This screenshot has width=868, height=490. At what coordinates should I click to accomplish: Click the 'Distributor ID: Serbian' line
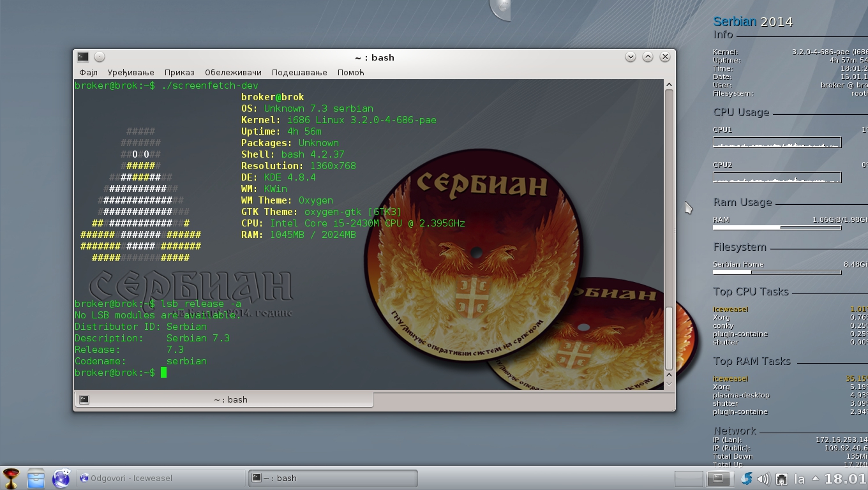tap(140, 327)
